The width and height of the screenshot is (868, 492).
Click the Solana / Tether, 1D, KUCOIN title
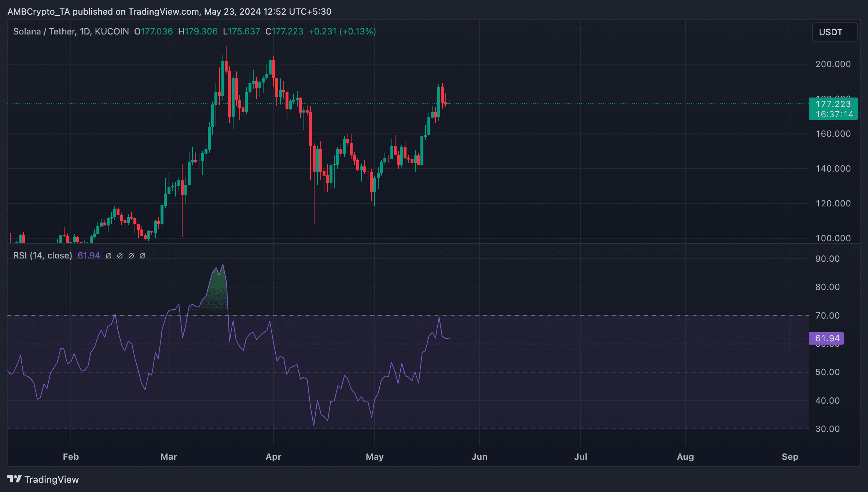(71, 32)
